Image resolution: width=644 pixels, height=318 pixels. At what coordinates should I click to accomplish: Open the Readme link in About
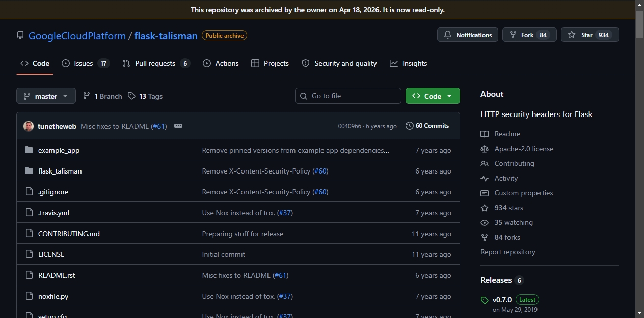pyautogui.click(x=507, y=134)
